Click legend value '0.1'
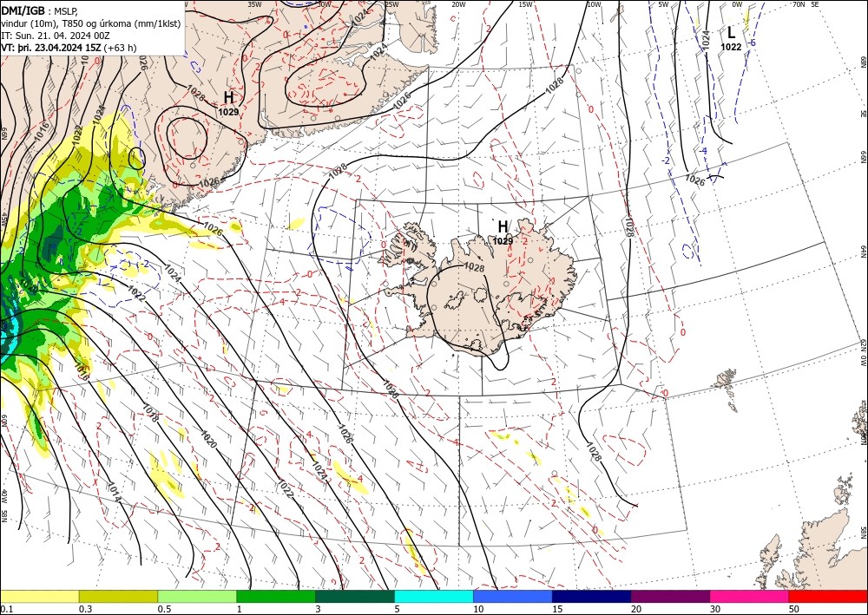This screenshot has width=868, height=615. 5,609
